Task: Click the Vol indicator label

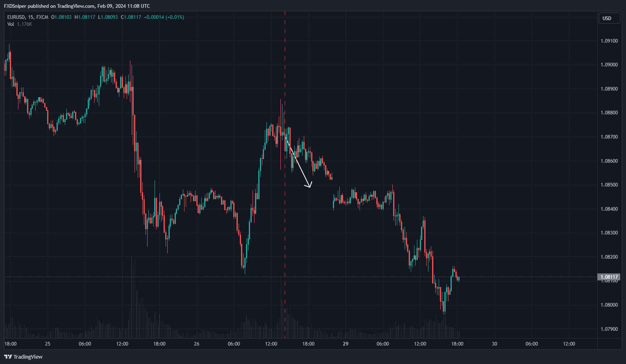Action: (x=11, y=24)
